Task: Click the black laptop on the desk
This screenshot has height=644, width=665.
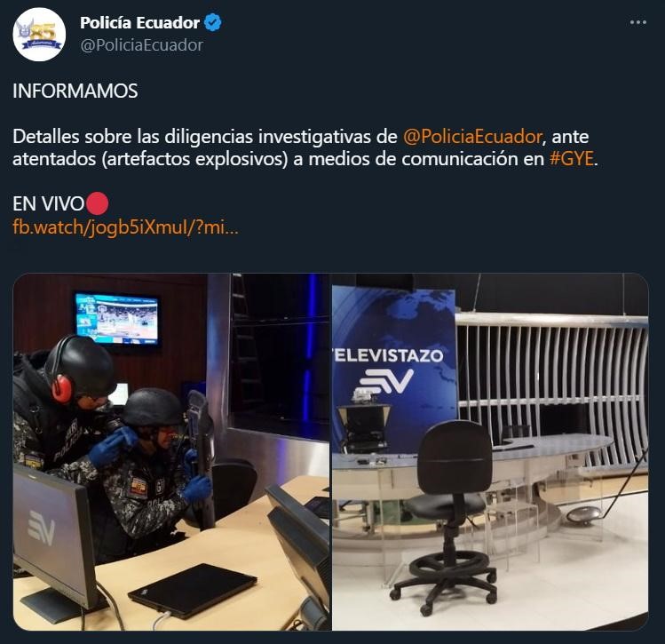Action: point(192,590)
